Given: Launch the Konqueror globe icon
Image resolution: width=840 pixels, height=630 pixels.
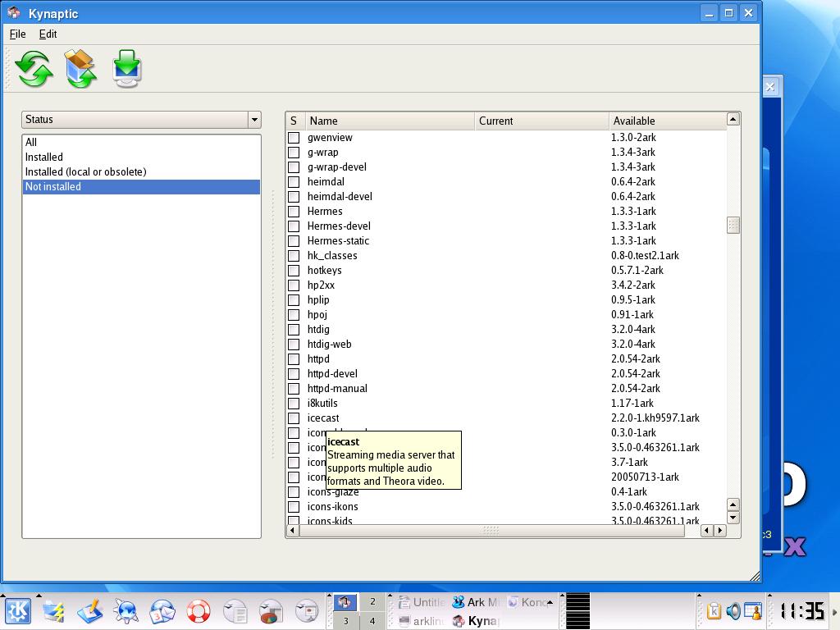Looking at the screenshot, I should (126, 611).
